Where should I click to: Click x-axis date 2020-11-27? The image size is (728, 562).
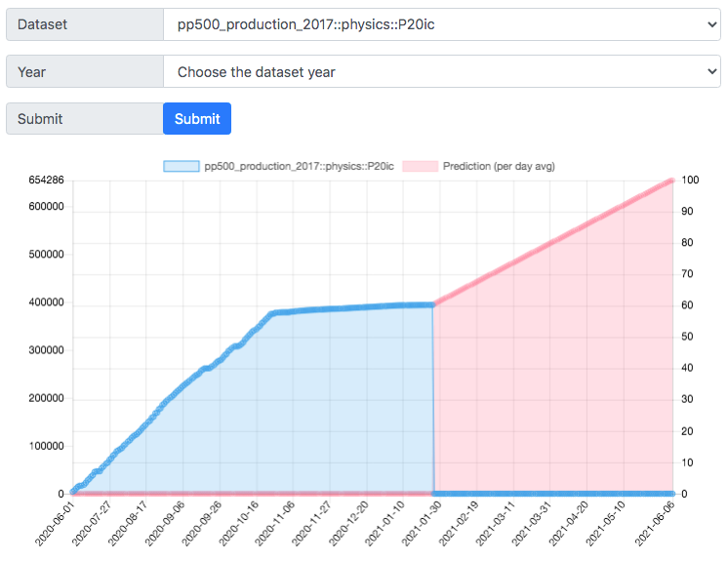click(x=311, y=524)
